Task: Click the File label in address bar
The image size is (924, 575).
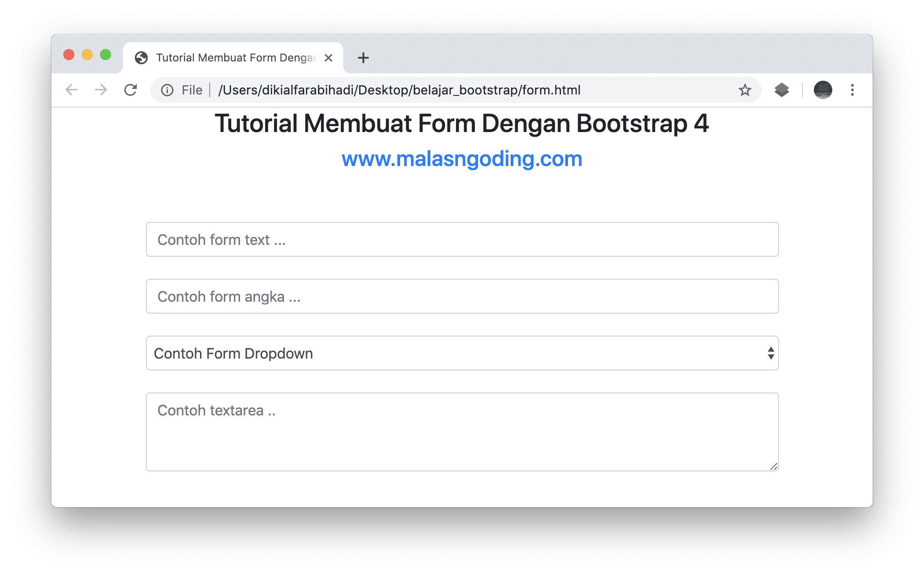Action: tap(192, 90)
